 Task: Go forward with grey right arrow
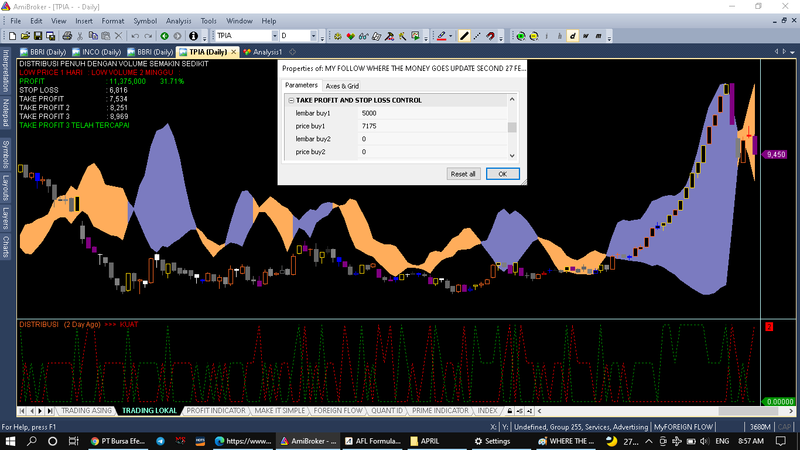coord(177,36)
